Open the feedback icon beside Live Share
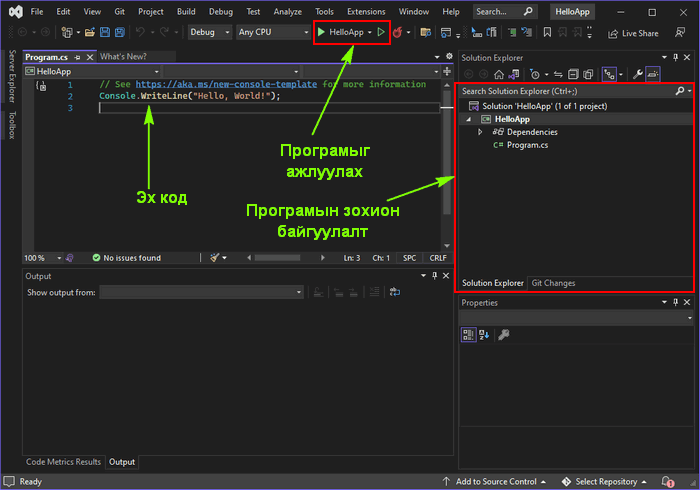 [x=680, y=33]
